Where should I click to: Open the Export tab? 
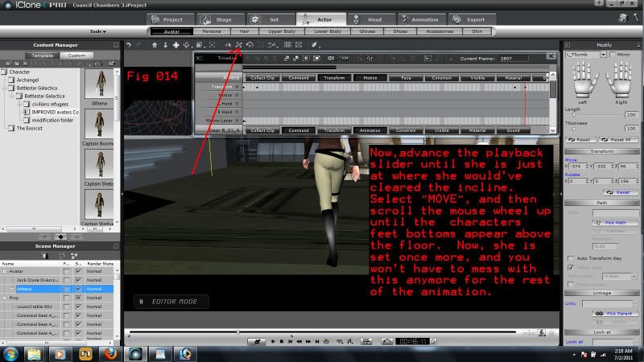tap(471, 19)
